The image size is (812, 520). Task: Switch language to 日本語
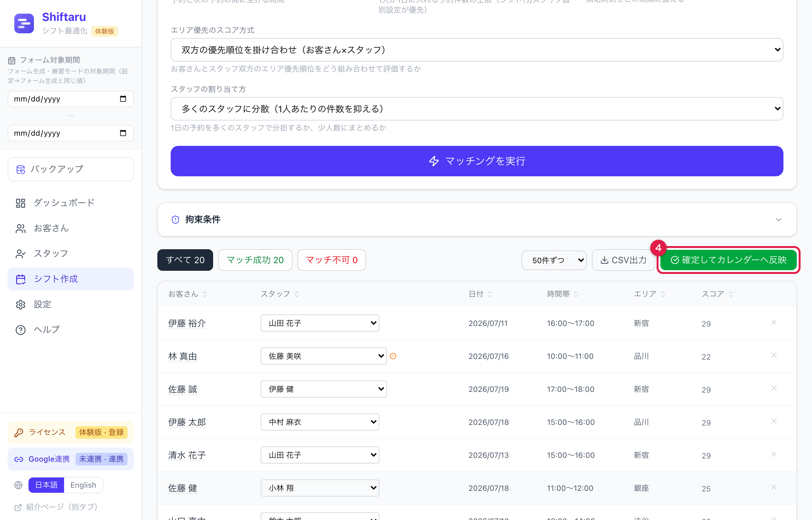click(46, 485)
